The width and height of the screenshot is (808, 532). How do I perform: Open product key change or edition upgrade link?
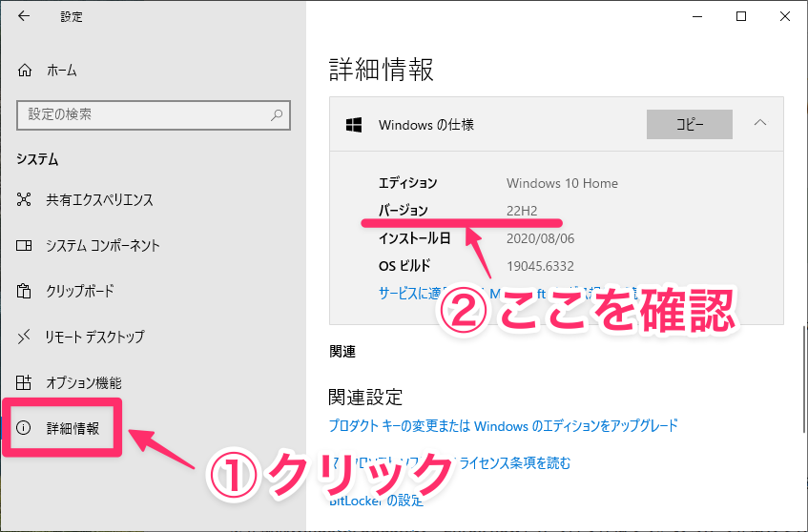[503, 426]
